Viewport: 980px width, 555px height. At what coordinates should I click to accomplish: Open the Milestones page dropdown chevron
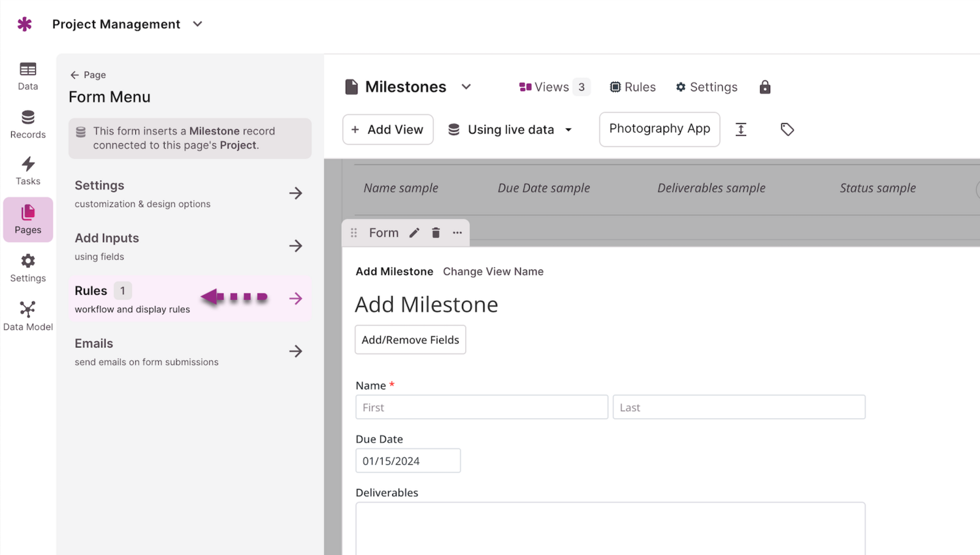point(466,87)
